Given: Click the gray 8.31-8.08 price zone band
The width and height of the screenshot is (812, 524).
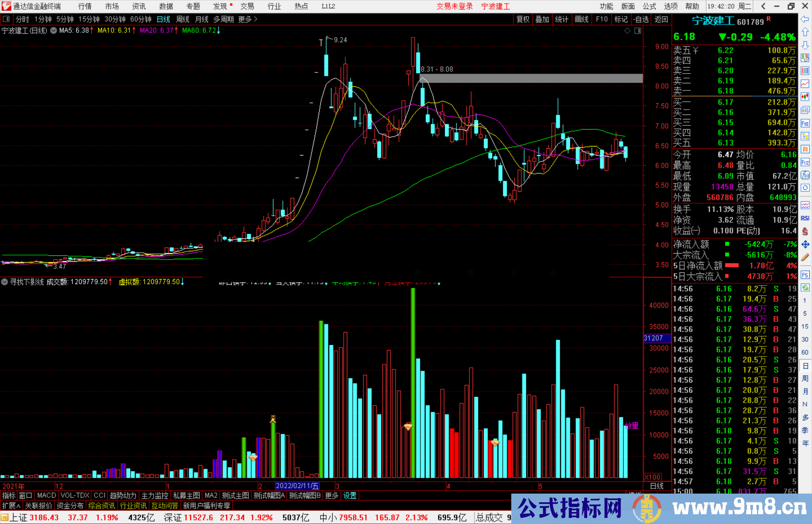Looking at the screenshot, I should click(531, 78).
